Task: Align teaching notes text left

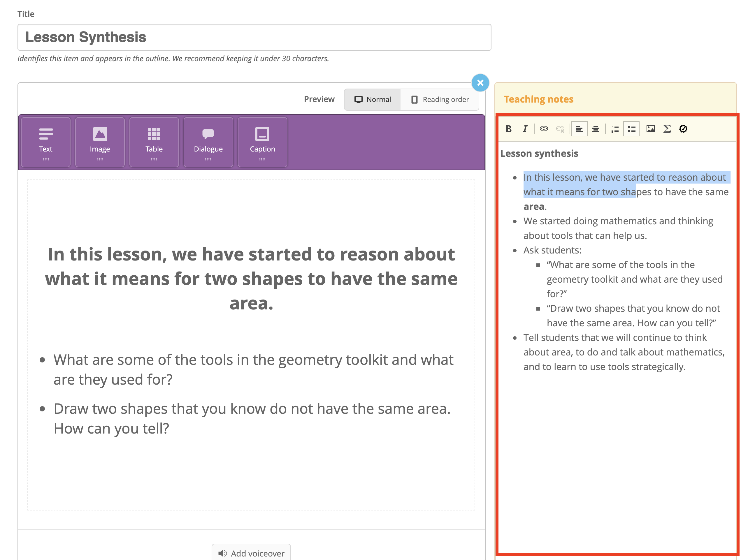Action: [579, 129]
